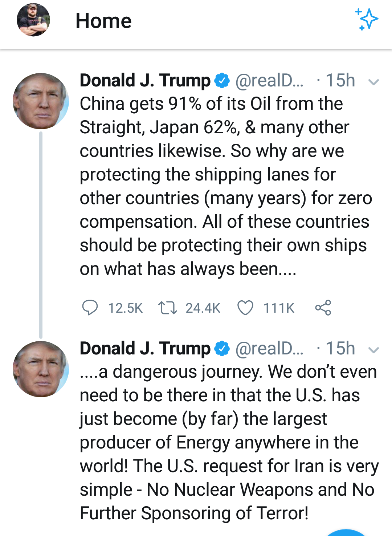Open options chevron on second tweet
Image resolution: width=392 pixels, height=536 pixels.
click(373, 350)
